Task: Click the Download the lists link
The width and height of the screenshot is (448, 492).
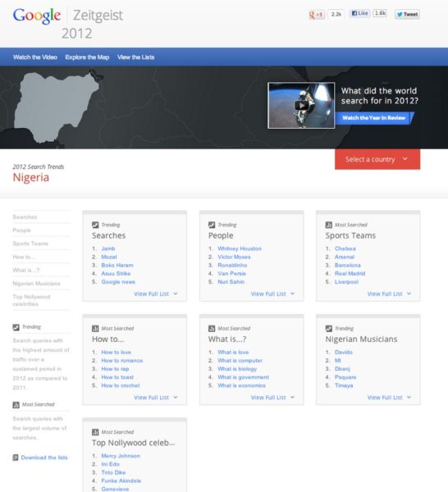Action: (x=44, y=458)
